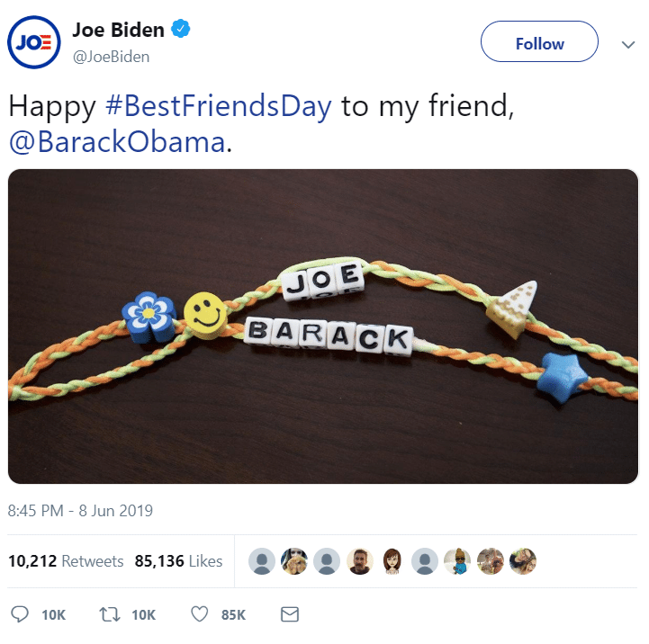The width and height of the screenshot is (649, 644).
Task: View the 10,212 Retweets list
Action: [66, 561]
